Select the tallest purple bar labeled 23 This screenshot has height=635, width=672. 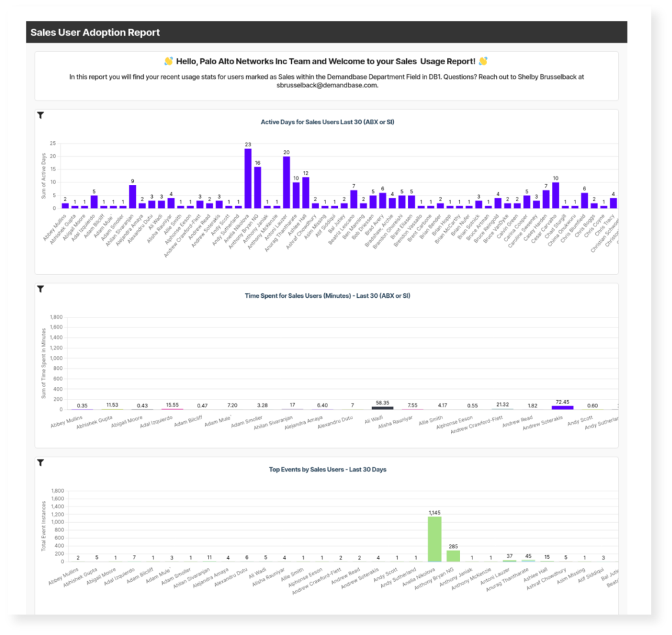pos(248,178)
